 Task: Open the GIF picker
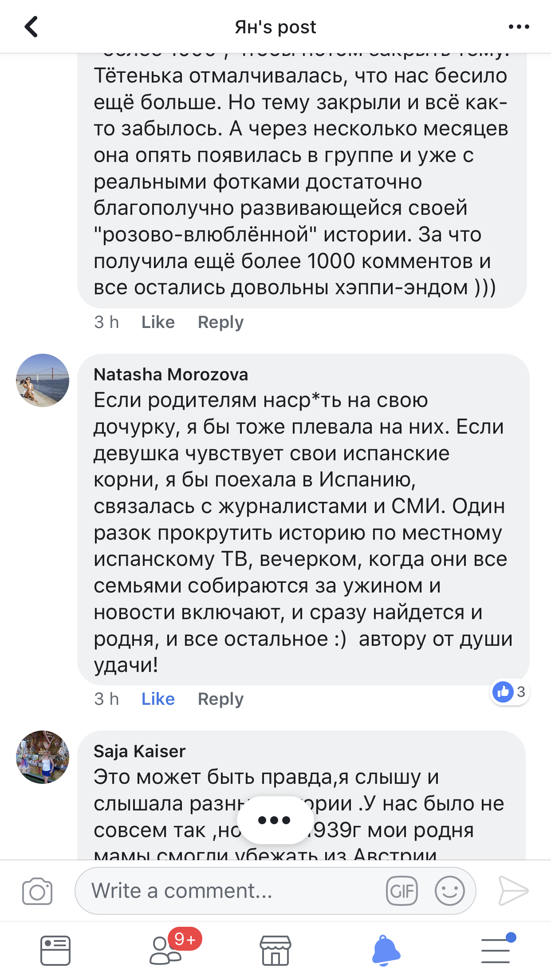click(x=402, y=890)
